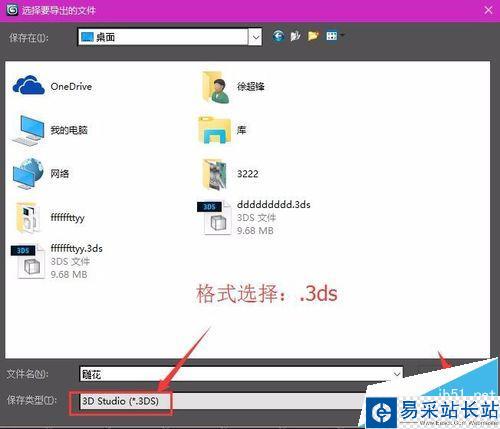Click the OneDrive label text
Viewport: 500px width, 429px height.
[x=71, y=87]
